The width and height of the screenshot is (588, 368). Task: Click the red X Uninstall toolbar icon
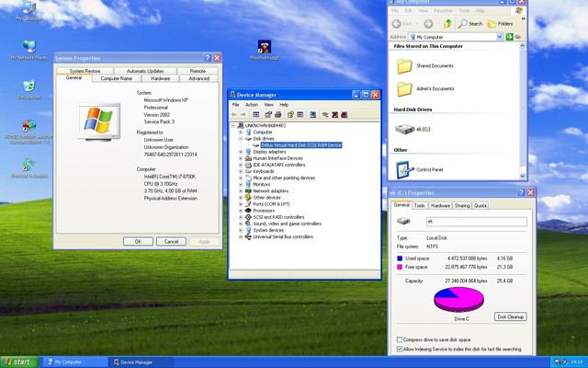(334, 114)
